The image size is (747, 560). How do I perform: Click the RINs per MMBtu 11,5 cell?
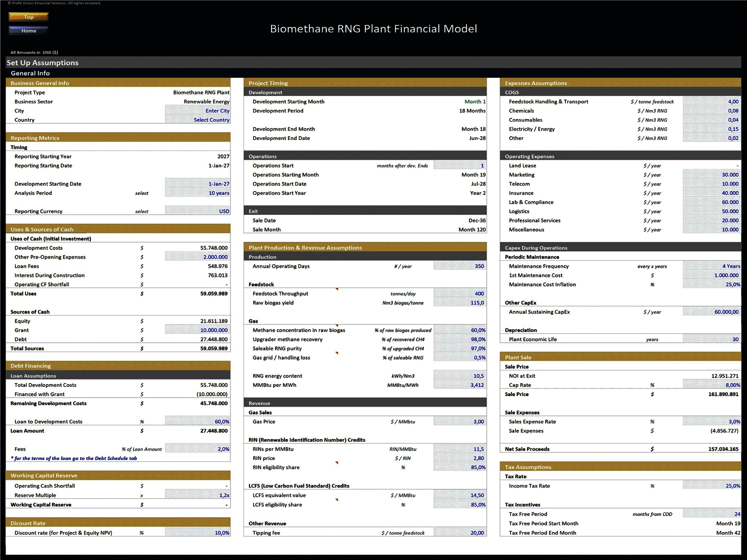point(460,449)
